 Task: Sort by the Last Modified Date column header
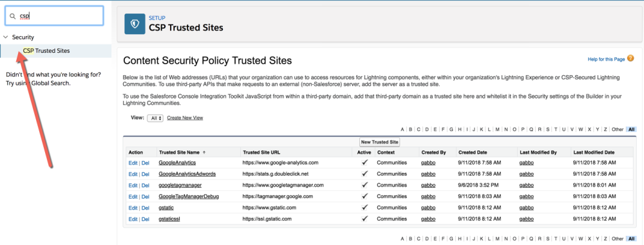(x=594, y=152)
